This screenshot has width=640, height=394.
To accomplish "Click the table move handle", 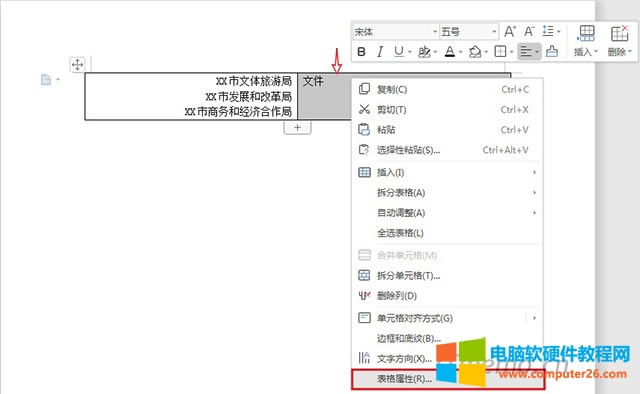I will (x=77, y=65).
